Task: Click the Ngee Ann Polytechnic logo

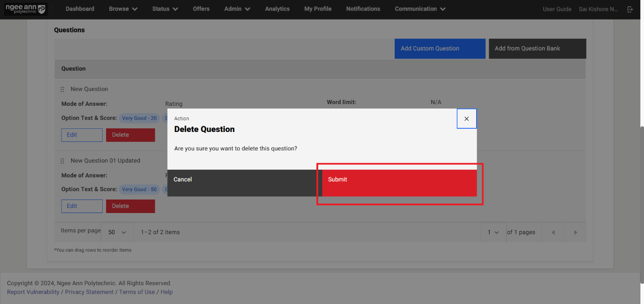Action: tap(25, 9)
